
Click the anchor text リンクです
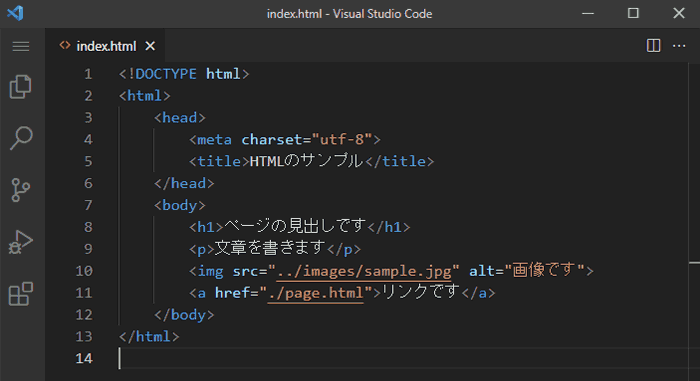[421, 292]
